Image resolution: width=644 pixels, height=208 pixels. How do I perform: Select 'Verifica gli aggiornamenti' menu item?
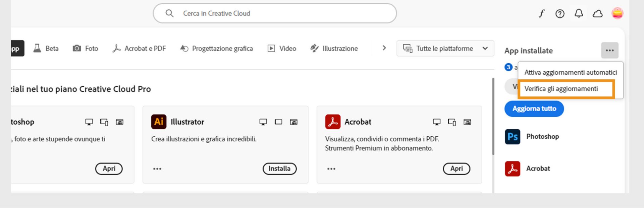point(561,89)
